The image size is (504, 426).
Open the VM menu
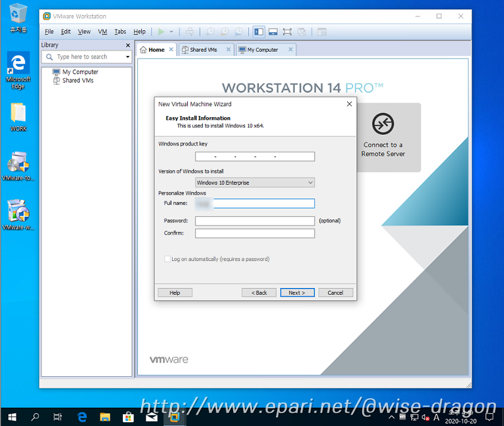coord(103,32)
